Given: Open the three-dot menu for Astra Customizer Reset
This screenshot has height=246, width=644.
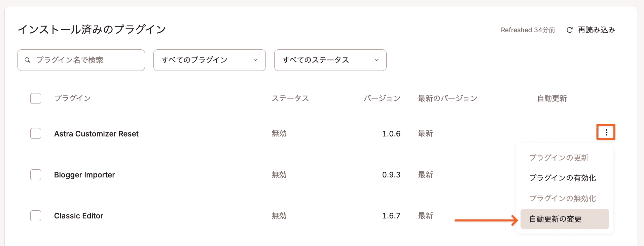Looking at the screenshot, I should point(606,132).
